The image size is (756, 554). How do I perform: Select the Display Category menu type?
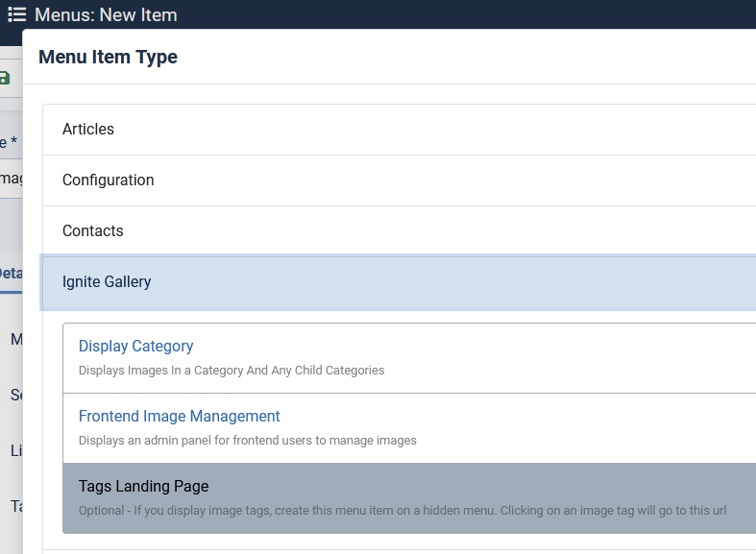coord(135,347)
